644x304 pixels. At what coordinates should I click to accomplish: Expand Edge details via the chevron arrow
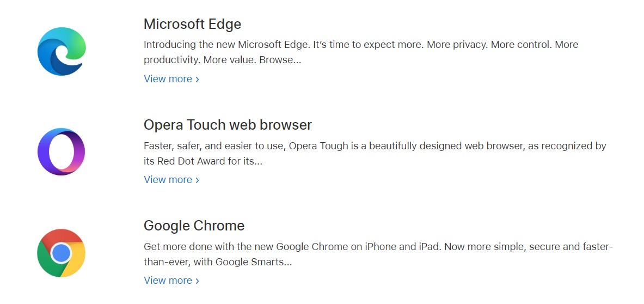point(197,80)
